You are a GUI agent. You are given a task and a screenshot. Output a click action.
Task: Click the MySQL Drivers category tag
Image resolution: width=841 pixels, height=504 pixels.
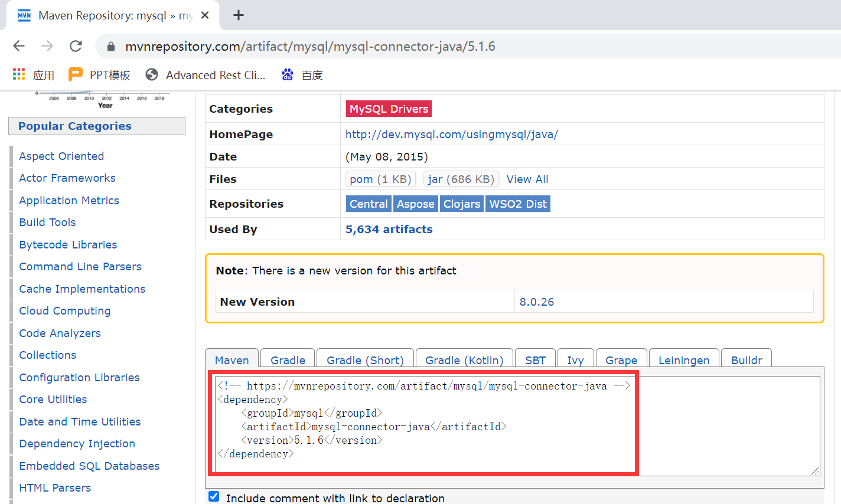click(x=389, y=109)
